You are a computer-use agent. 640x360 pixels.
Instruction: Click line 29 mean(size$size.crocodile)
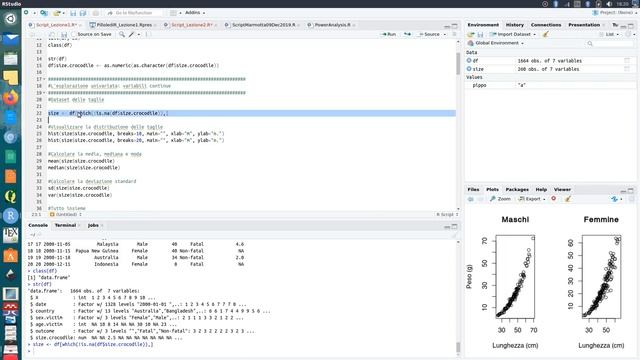(81, 161)
